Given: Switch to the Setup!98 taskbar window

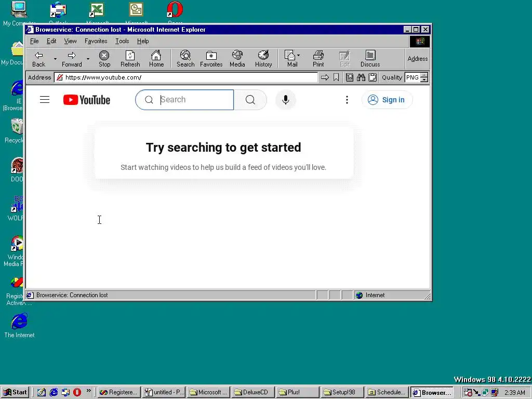Looking at the screenshot, I should tap(342, 392).
